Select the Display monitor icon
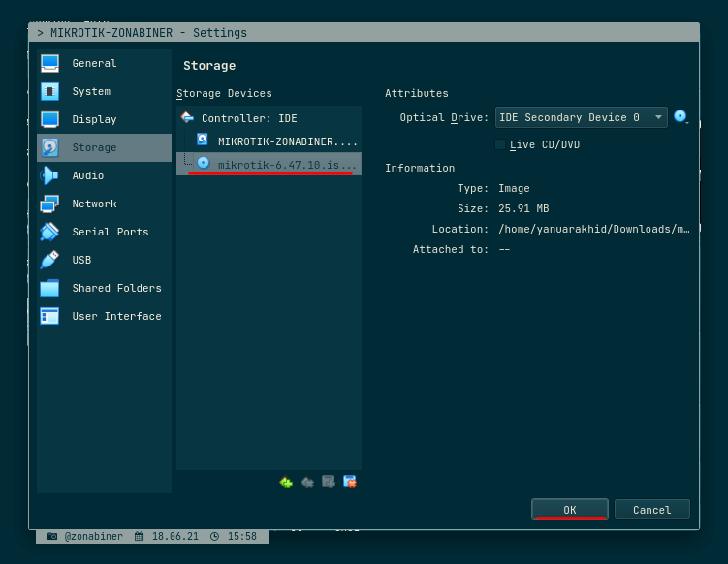Screen dimensions: 728x564 pos(49,119)
